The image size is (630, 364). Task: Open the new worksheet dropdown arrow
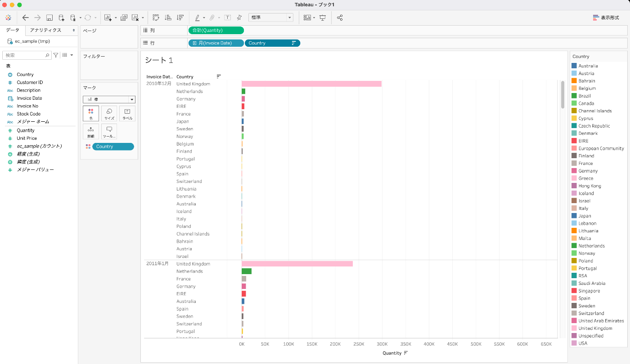tap(116, 18)
